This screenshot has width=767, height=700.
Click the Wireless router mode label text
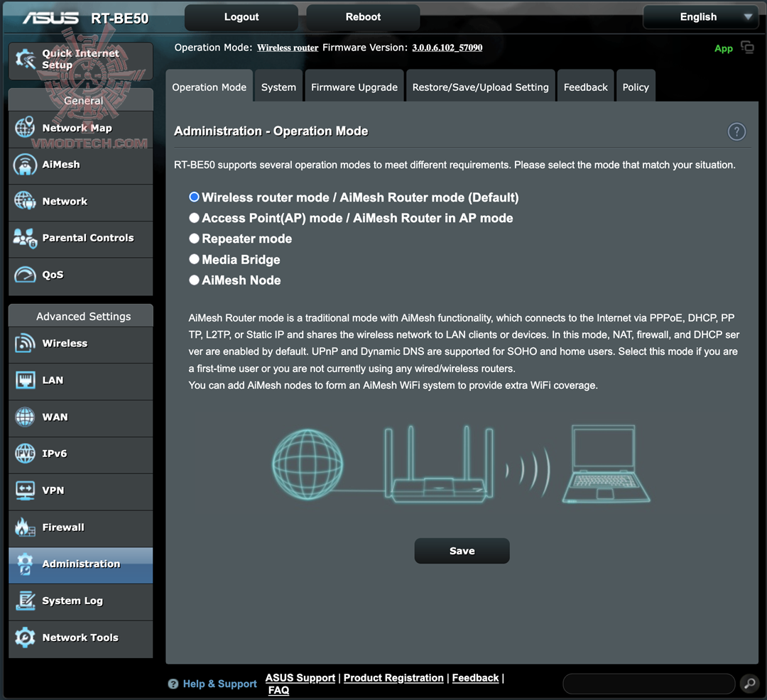[x=360, y=197]
